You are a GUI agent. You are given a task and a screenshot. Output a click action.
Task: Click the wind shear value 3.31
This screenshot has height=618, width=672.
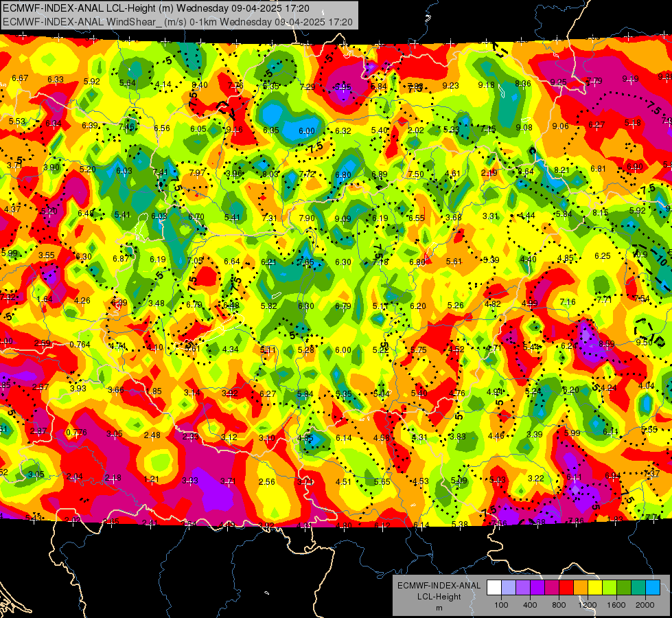pos(490,216)
